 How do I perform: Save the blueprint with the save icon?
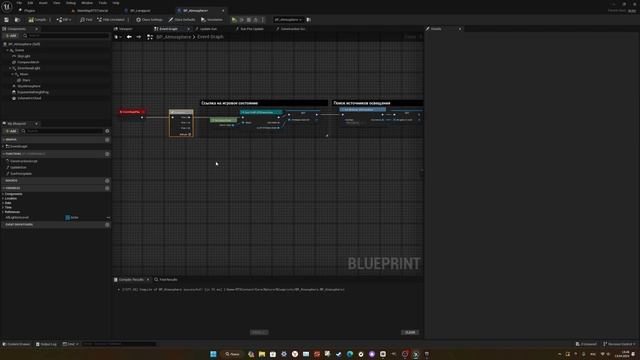(x=7, y=20)
